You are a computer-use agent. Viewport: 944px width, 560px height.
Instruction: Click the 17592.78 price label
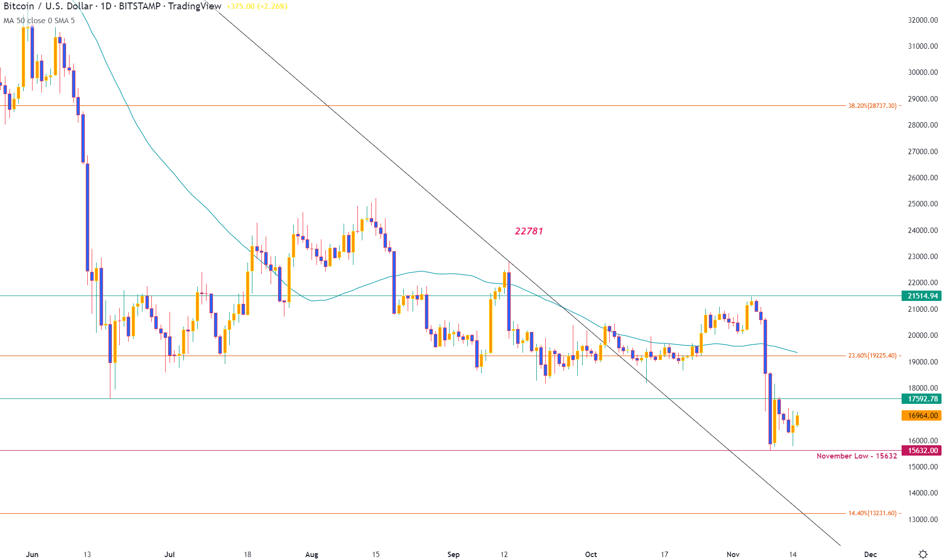[x=921, y=399]
